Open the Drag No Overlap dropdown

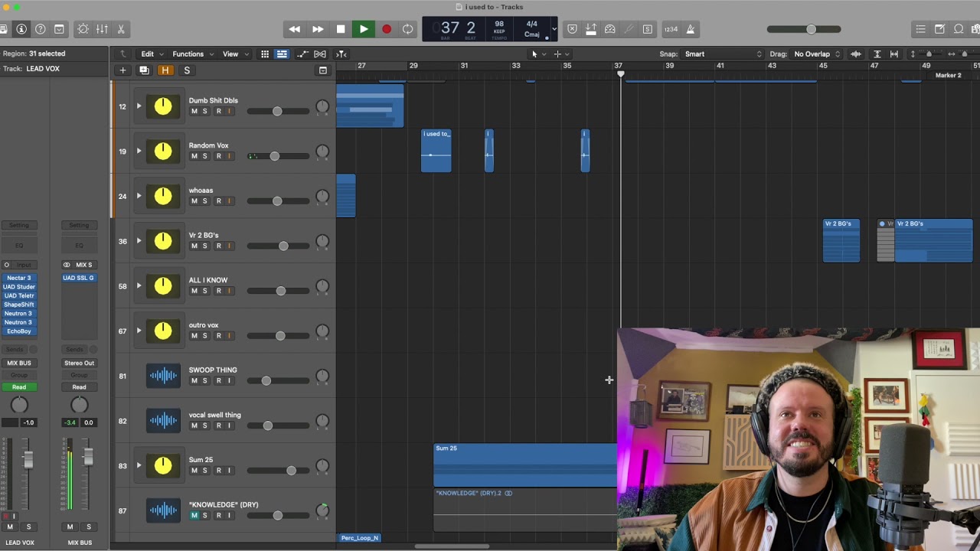816,54
